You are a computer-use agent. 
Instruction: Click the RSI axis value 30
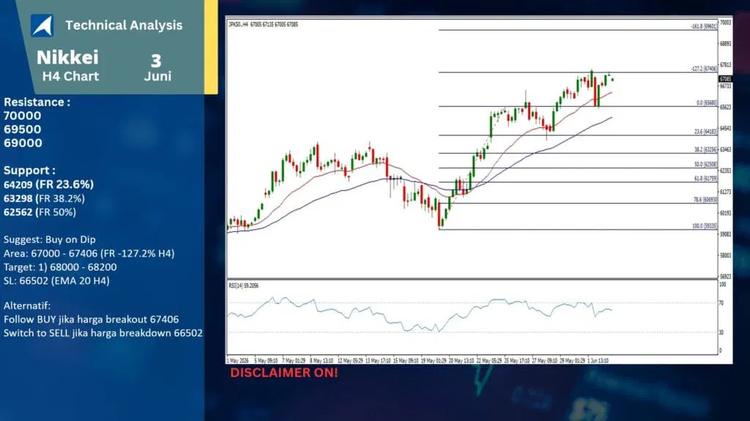722,332
